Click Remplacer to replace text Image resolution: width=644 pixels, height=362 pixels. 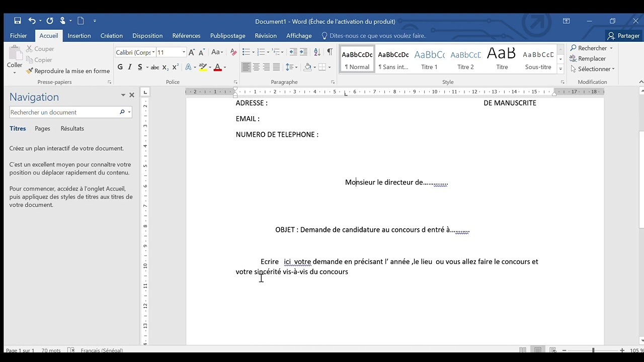[x=588, y=59]
